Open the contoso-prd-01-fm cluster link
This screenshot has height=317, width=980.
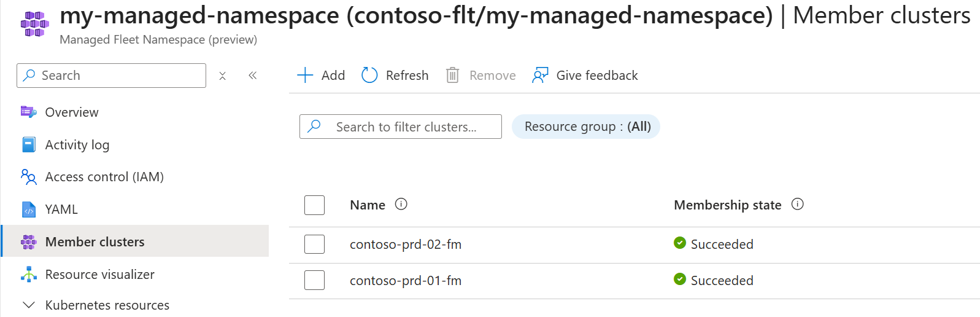click(x=406, y=281)
